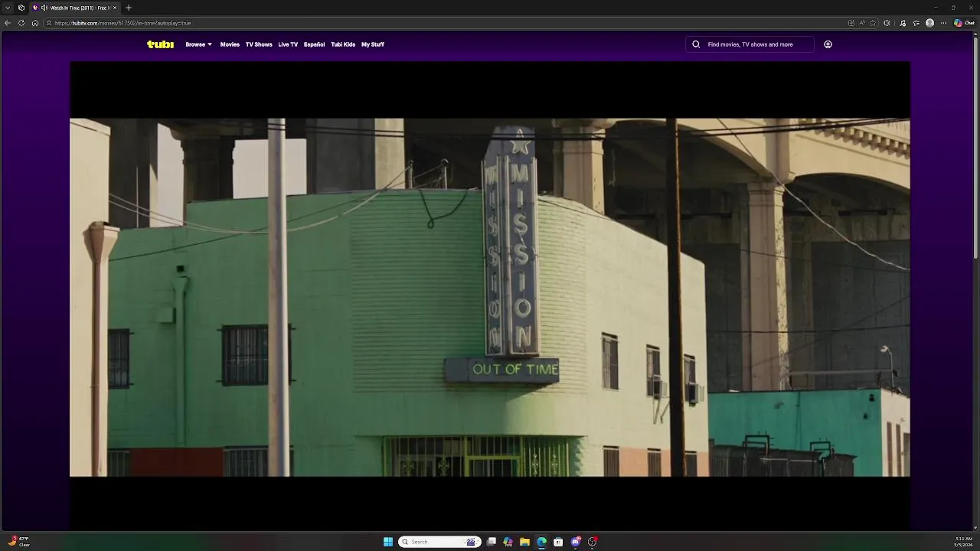Add this page to favorites
Viewport: 980px width, 551px height.
click(873, 23)
